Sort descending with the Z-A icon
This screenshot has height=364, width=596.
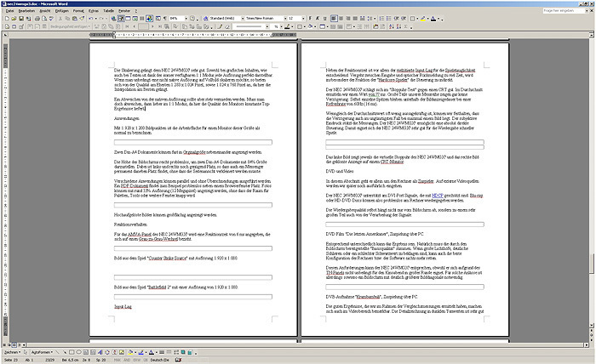(x=398, y=26)
